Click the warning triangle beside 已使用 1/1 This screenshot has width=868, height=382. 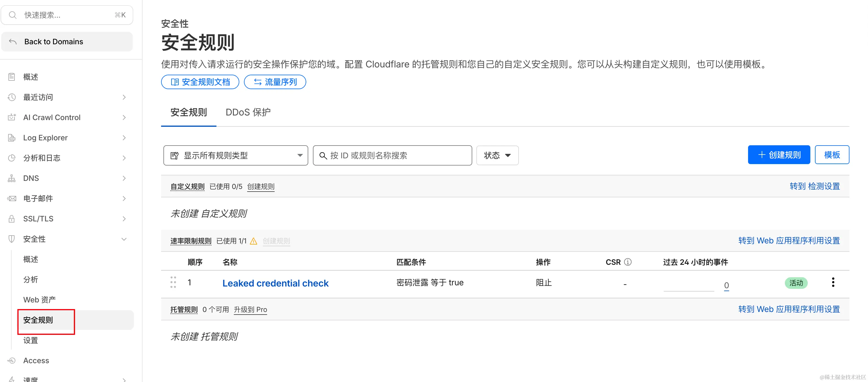[x=254, y=241]
